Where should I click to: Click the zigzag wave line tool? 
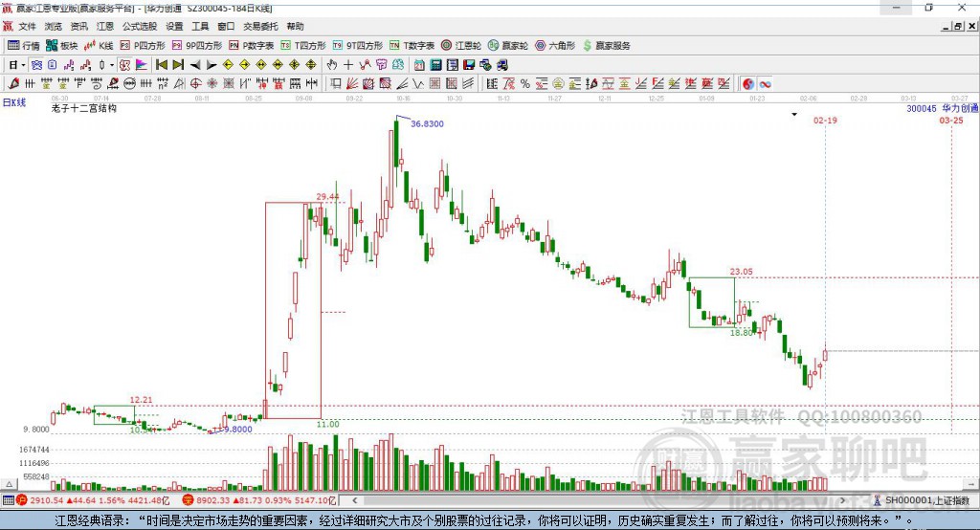pyautogui.click(x=417, y=84)
